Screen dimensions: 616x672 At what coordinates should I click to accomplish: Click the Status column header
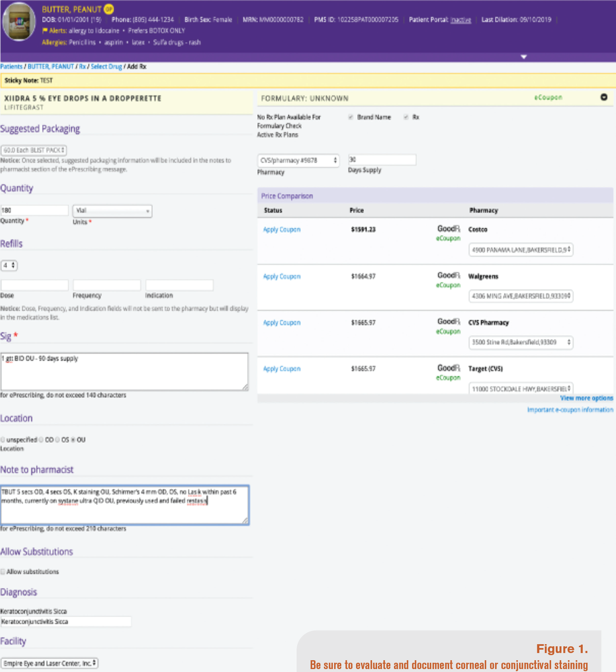[x=273, y=210]
